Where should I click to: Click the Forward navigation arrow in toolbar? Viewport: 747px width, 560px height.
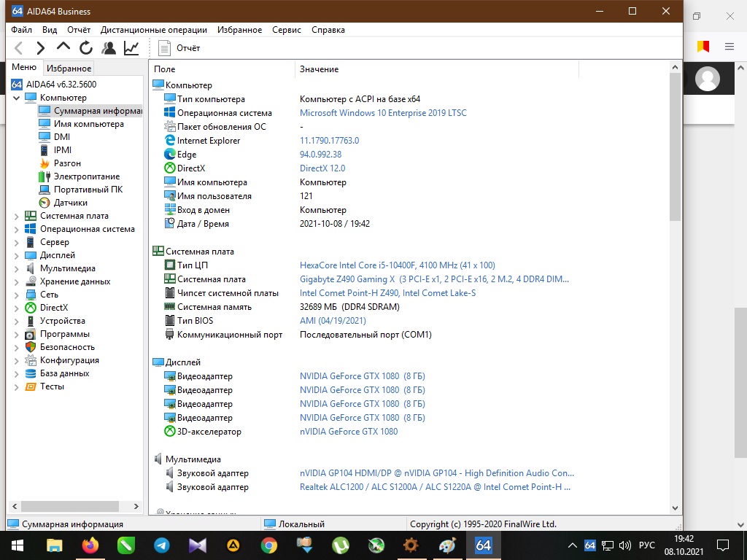coord(41,48)
